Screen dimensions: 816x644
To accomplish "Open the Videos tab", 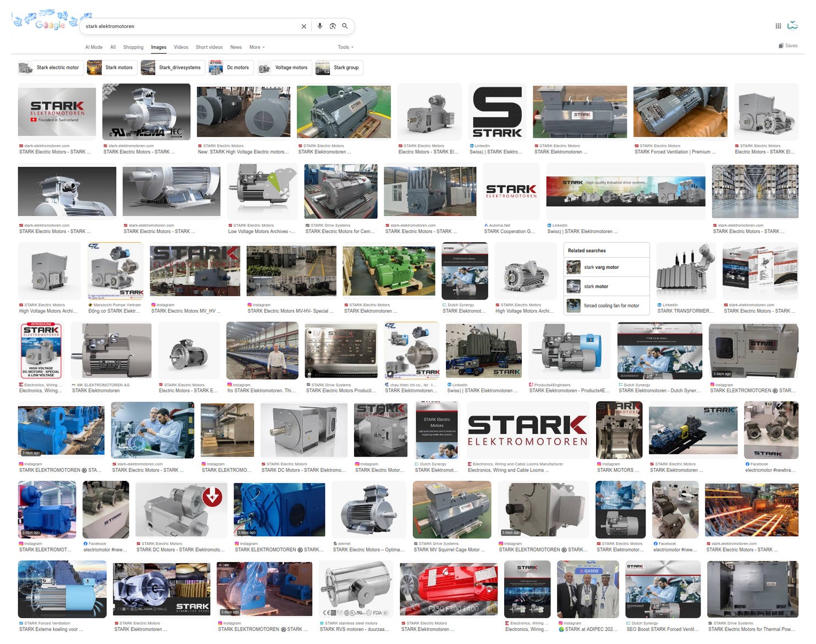I will (x=181, y=47).
